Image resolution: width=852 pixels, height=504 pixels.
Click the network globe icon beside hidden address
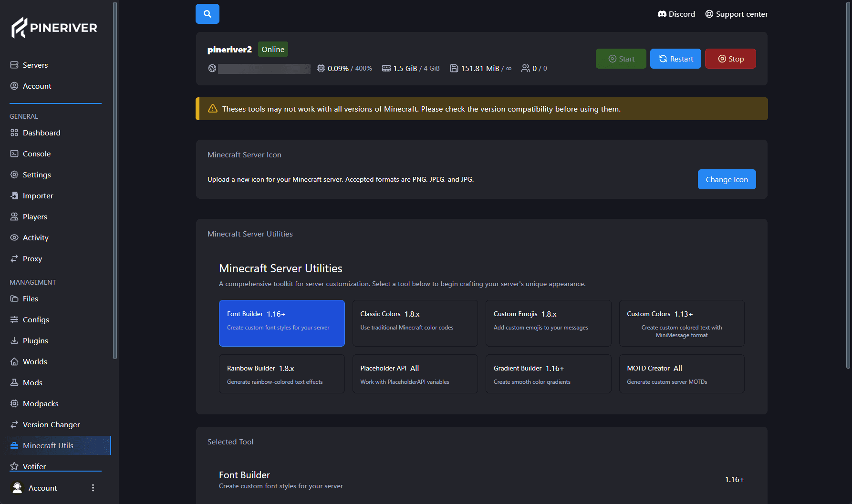(212, 68)
